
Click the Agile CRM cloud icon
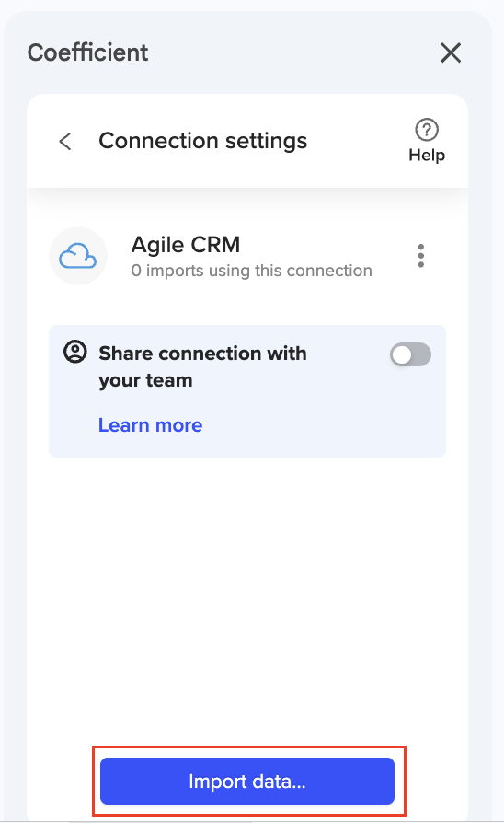78,256
